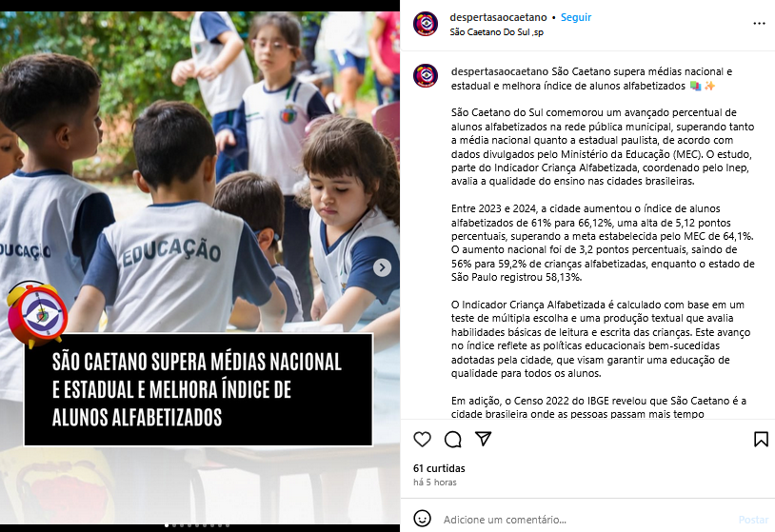Save post with bookmark icon
This screenshot has width=775, height=532.
761,439
